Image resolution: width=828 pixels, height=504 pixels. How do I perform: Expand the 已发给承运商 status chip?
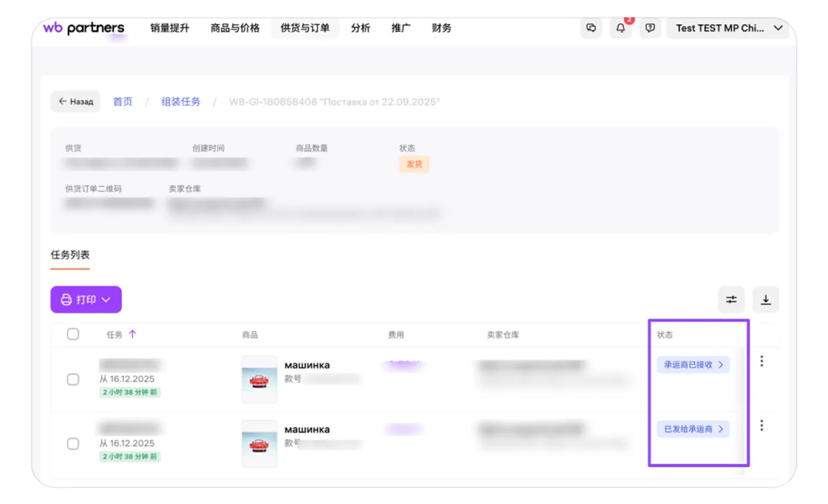coord(693,429)
